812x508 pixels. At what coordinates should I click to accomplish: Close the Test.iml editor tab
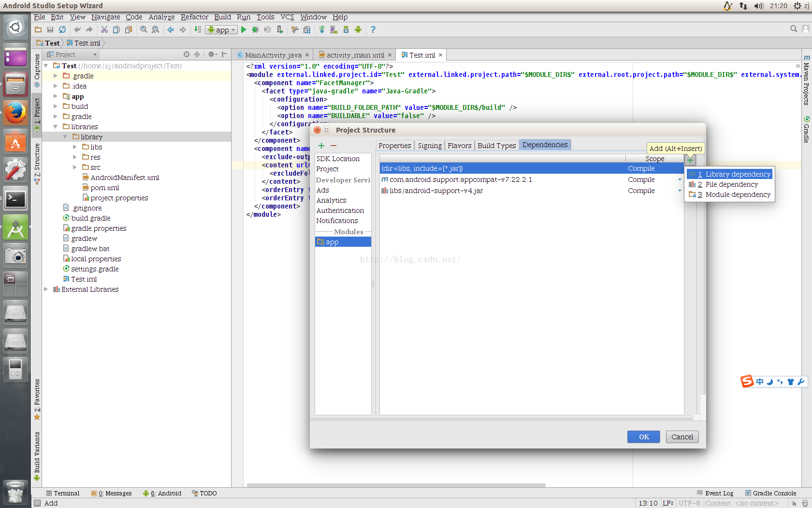click(440, 55)
